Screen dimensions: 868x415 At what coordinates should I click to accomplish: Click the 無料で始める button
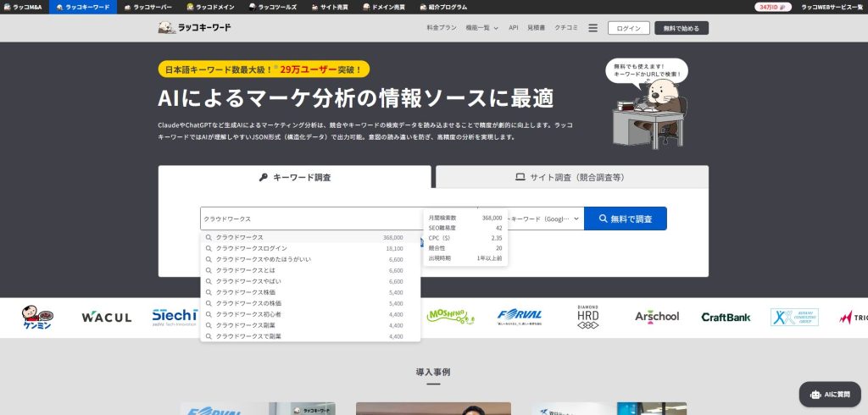coord(682,28)
